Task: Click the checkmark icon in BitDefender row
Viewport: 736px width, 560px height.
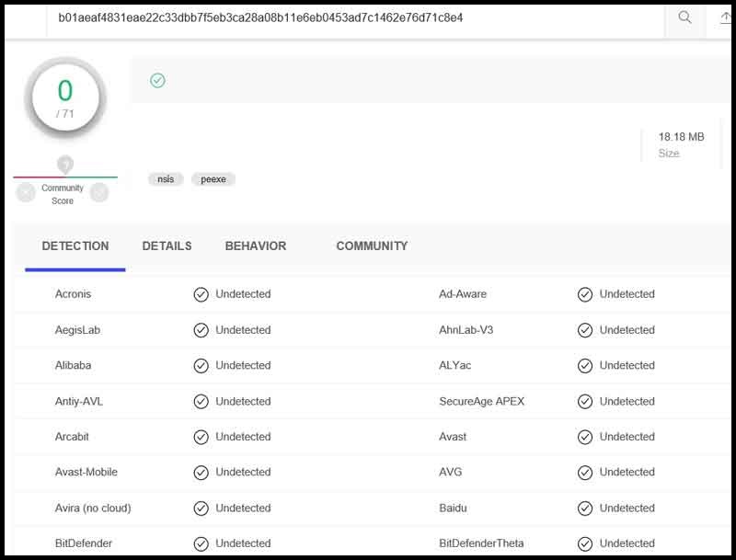Action: pyautogui.click(x=201, y=543)
